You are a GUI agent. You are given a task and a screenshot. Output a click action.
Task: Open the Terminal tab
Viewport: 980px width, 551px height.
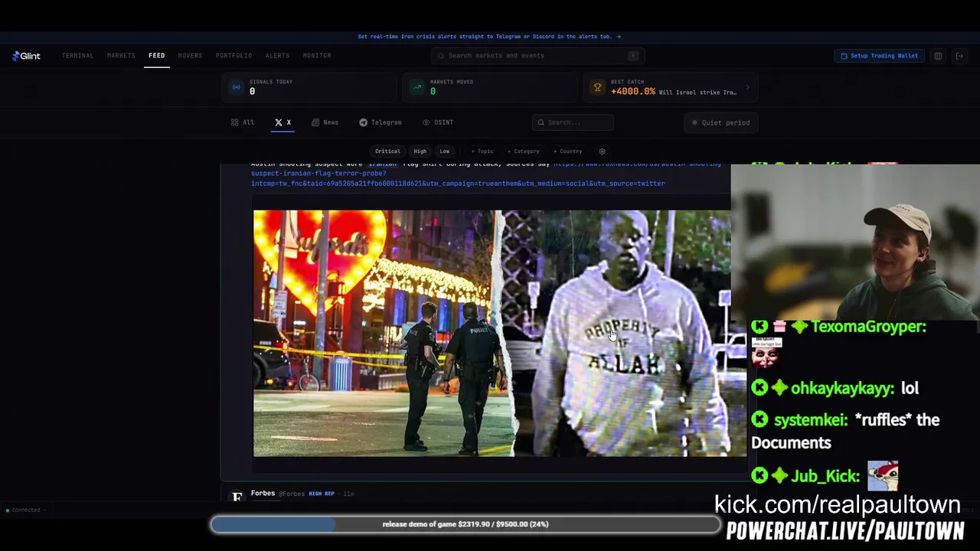[x=77, y=56]
